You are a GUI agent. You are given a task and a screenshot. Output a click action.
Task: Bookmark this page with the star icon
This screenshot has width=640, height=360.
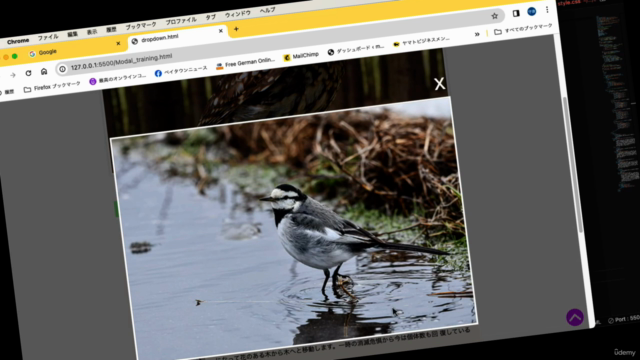click(x=494, y=16)
